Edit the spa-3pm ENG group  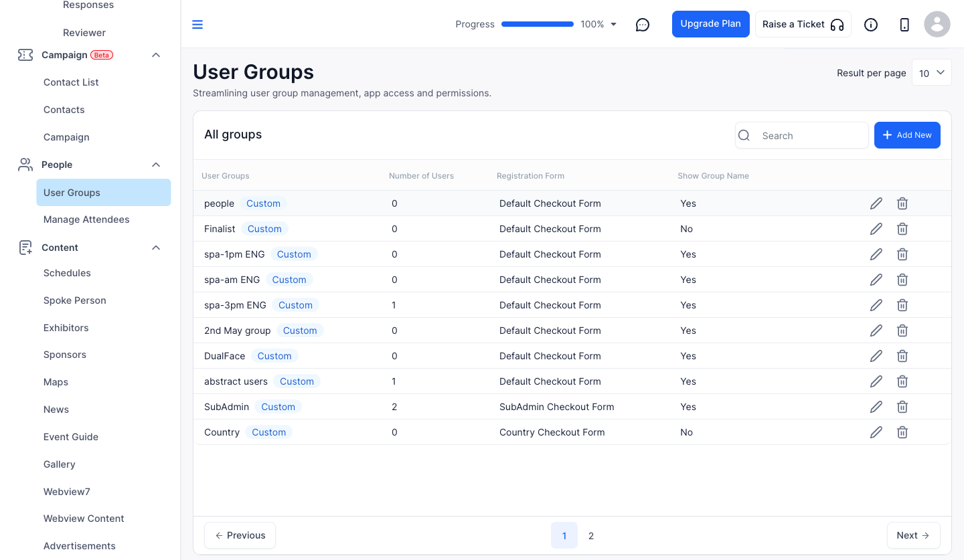click(x=876, y=305)
